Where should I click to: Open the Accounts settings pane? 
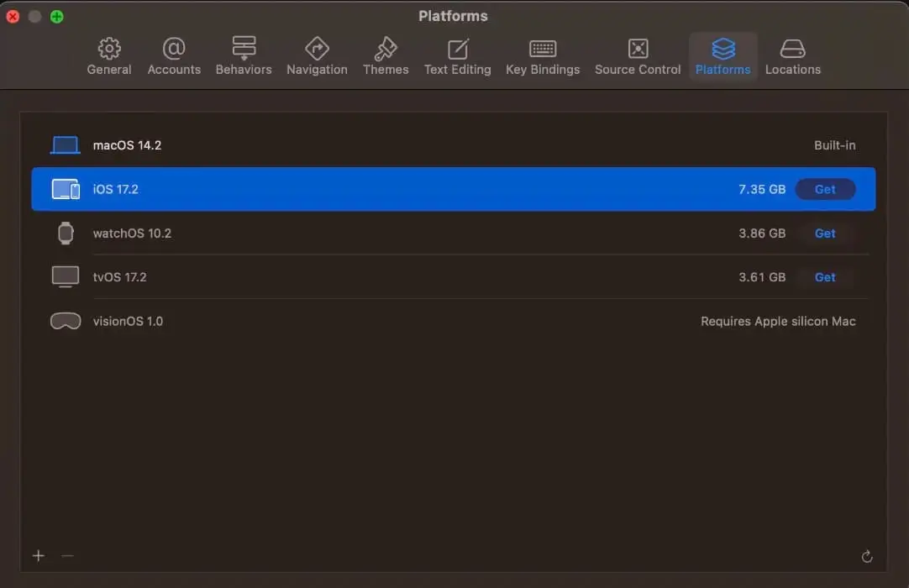(x=174, y=55)
